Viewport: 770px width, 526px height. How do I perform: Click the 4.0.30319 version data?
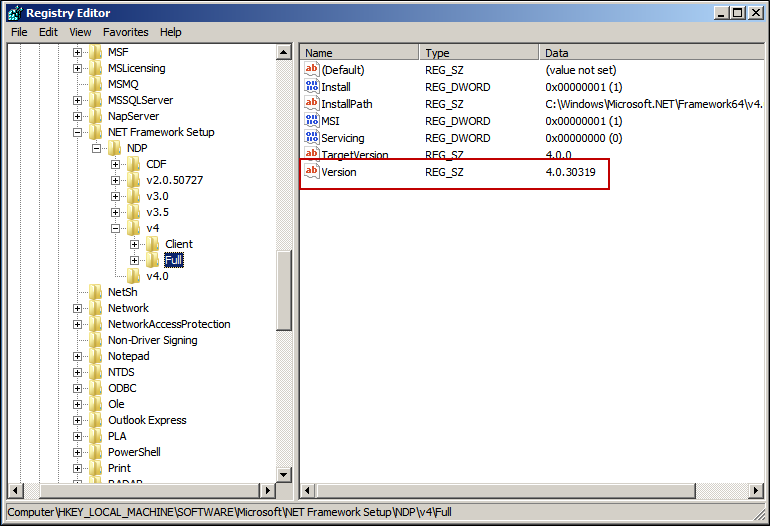point(570,172)
